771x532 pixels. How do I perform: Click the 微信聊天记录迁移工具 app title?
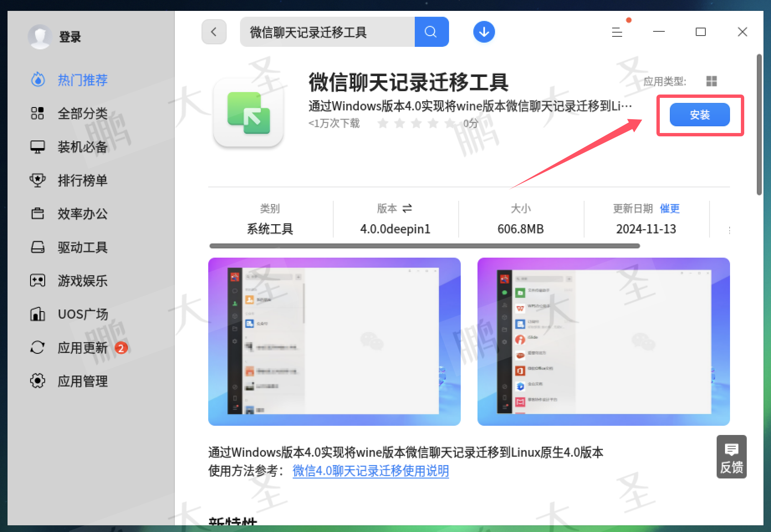coord(408,82)
